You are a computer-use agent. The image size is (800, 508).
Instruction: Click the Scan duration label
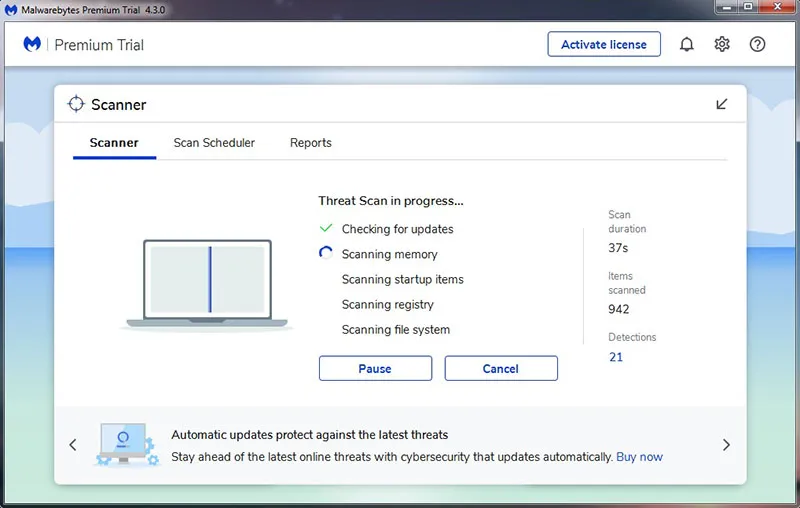click(627, 222)
